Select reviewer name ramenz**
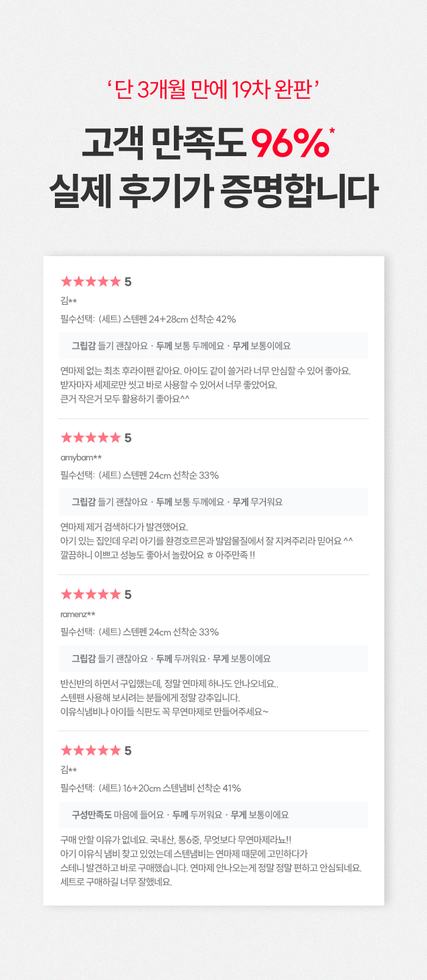 (x=78, y=614)
